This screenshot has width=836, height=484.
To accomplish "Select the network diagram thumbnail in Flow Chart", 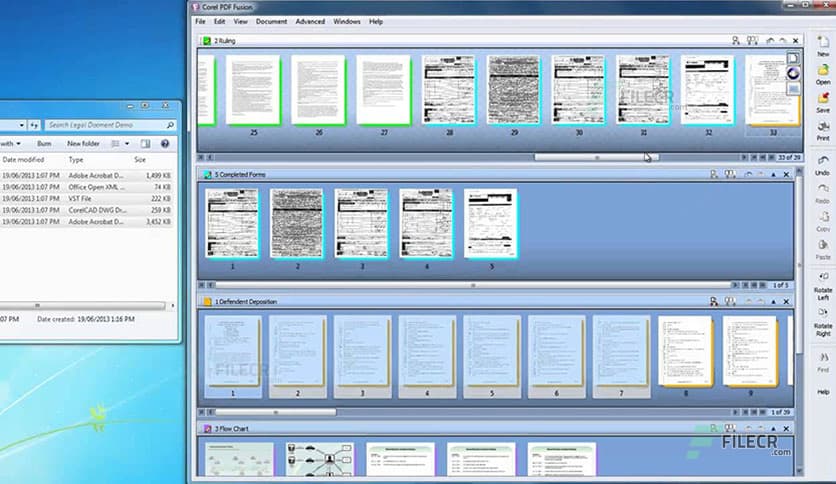I will 320,459.
